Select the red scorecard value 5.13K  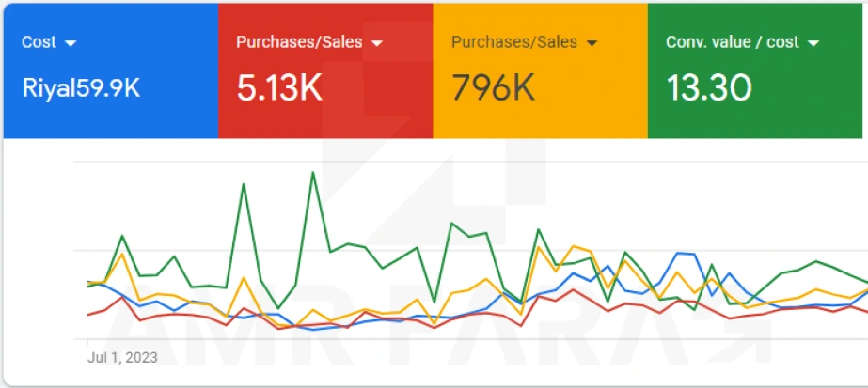[279, 88]
